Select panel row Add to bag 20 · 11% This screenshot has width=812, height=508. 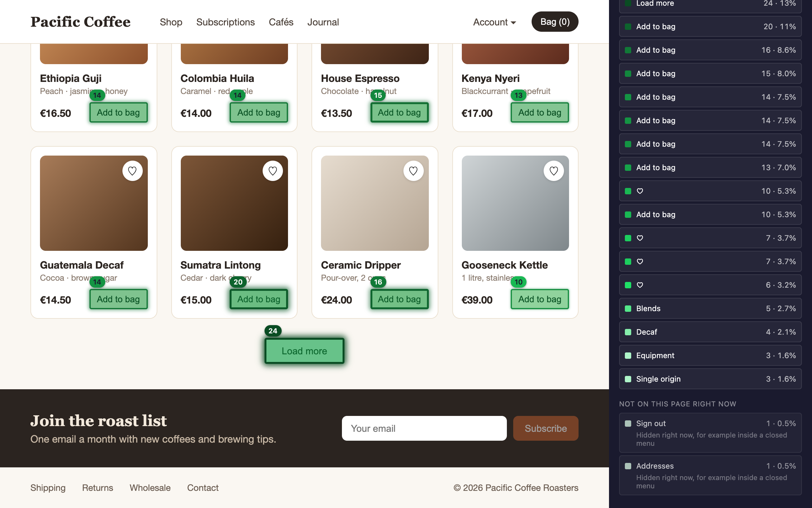click(710, 27)
